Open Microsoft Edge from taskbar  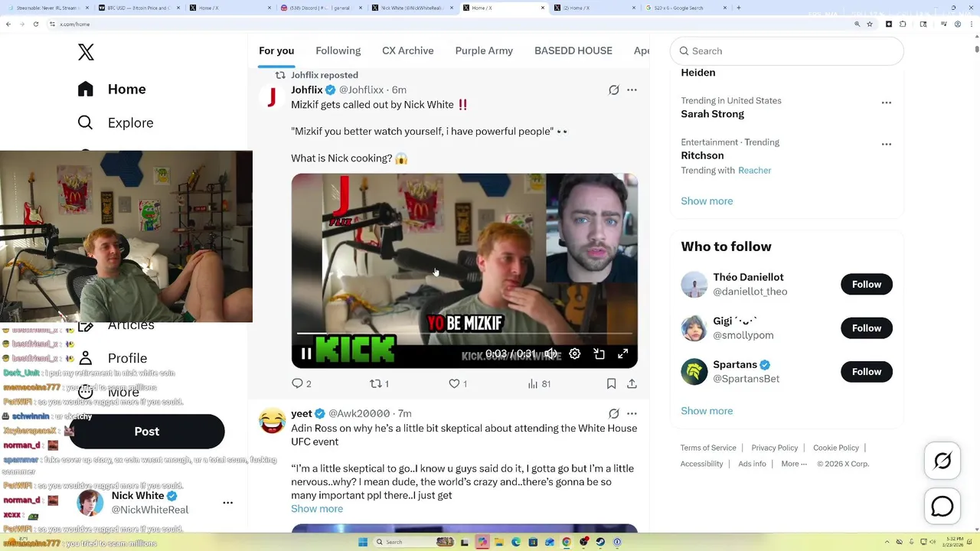(515, 542)
